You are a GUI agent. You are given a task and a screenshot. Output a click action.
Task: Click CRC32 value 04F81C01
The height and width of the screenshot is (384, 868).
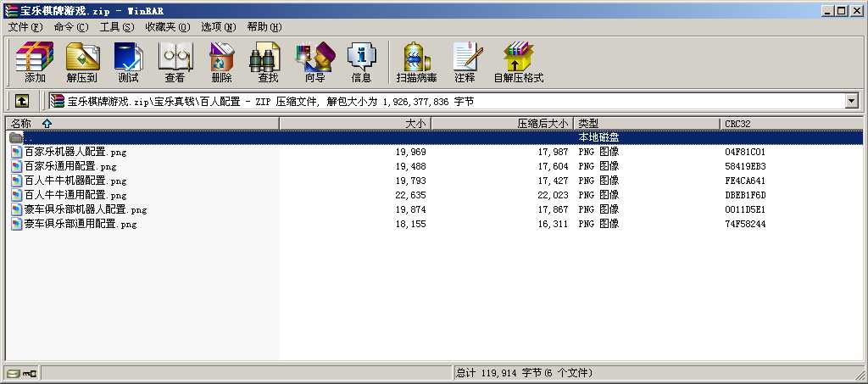[745, 152]
